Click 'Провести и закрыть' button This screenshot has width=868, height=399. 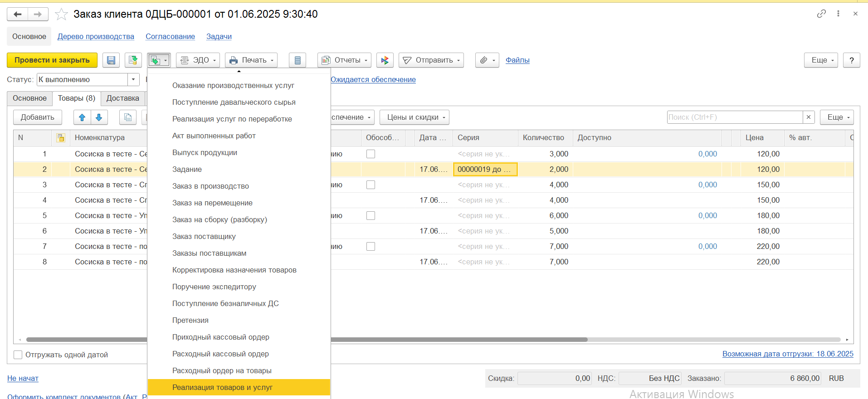[x=52, y=60]
